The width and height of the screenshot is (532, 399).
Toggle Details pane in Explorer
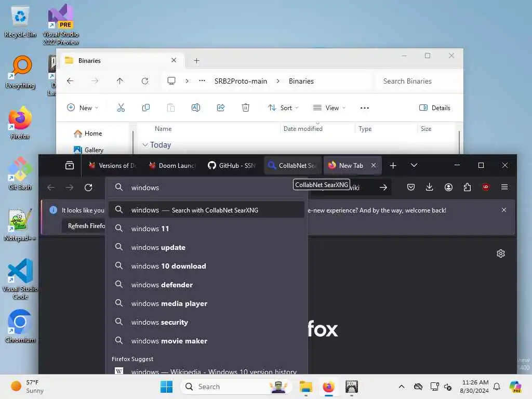pyautogui.click(x=435, y=108)
